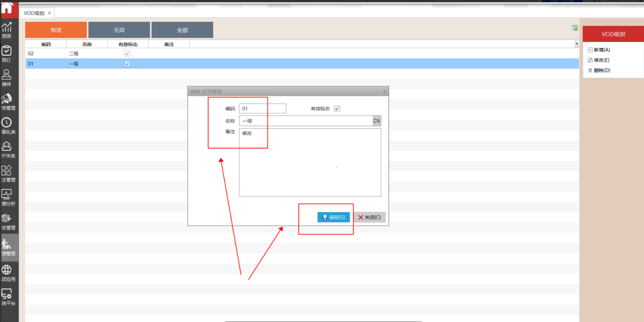The image size is (644, 322).
Task: Toggle the 有效标志 checkbox for row 02
Action: [127, 54]
